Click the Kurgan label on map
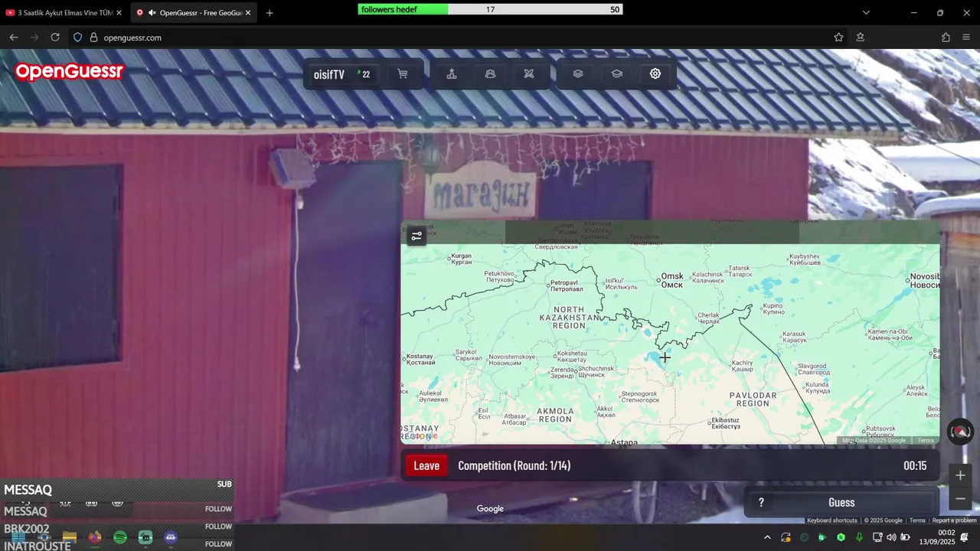 click(462, 259)
